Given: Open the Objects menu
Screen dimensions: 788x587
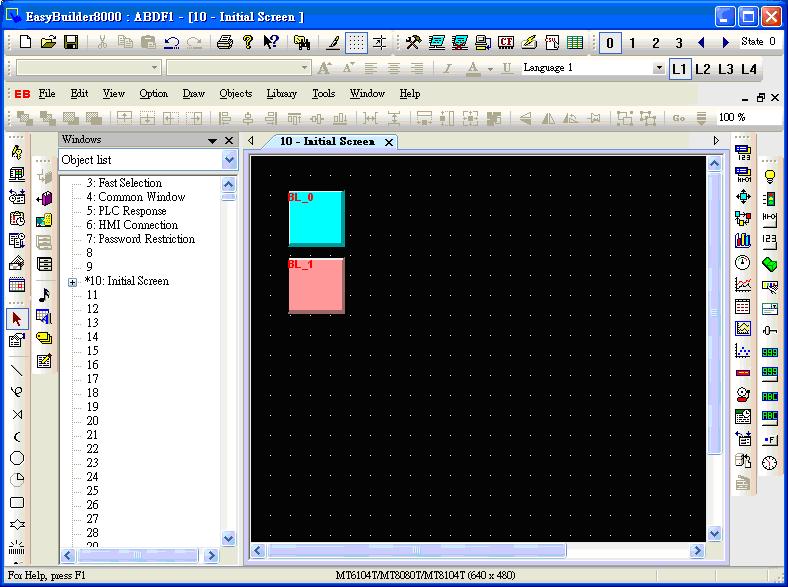Looking at the screenshot, I should (236, 93).
